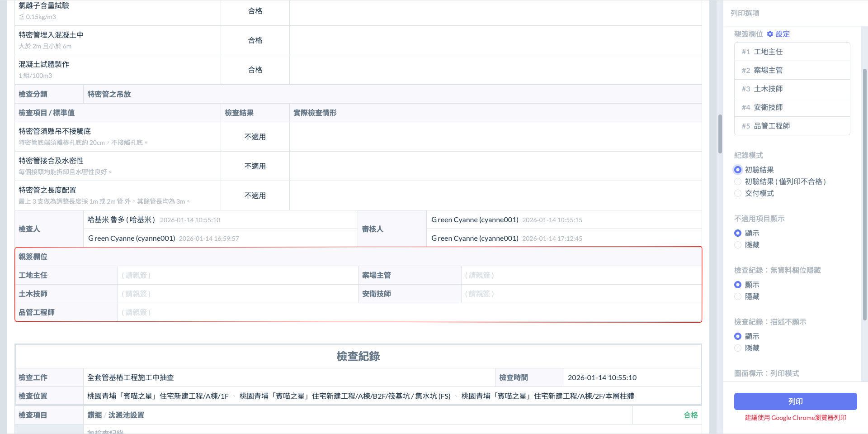Click the print options panel scrollbar
The height and width of the screenshot is (434, 868).
(x=864, y=195)
